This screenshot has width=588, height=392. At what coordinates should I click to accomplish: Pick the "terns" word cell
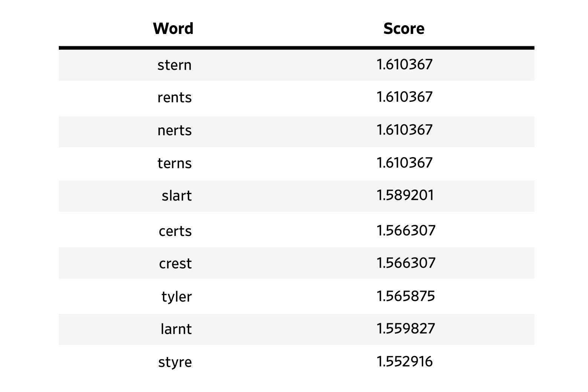click(175, 163)
